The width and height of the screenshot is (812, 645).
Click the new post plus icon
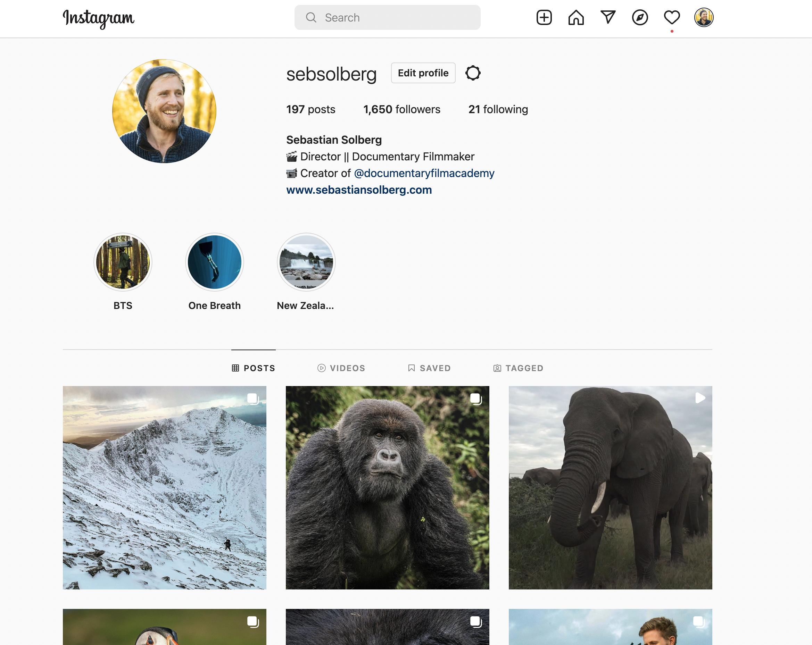coord(544,18)
